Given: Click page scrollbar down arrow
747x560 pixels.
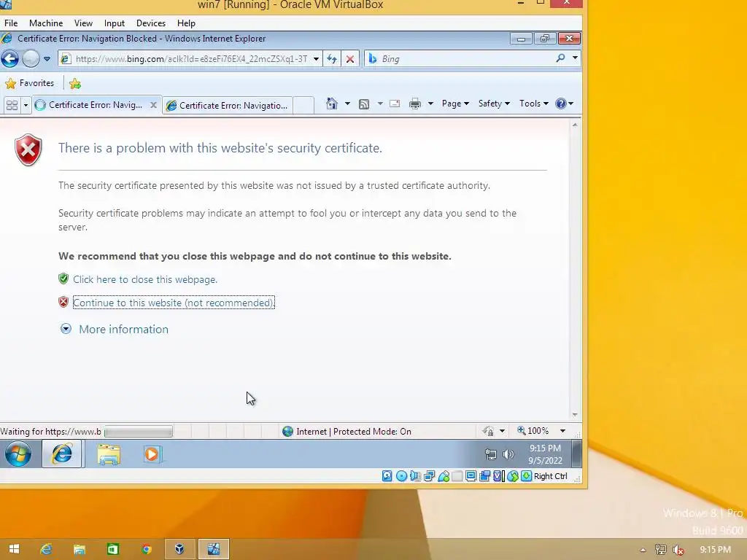Looking at the screenshot, I should point(575,415).
